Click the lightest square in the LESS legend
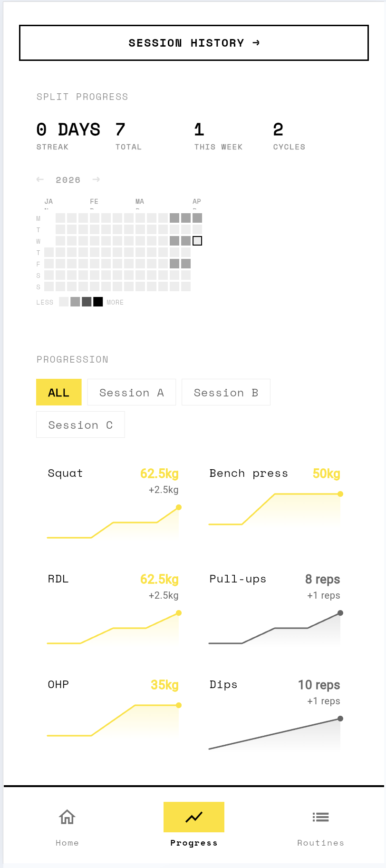This screenshot has width=386, height=868. [x=63, y=302]
